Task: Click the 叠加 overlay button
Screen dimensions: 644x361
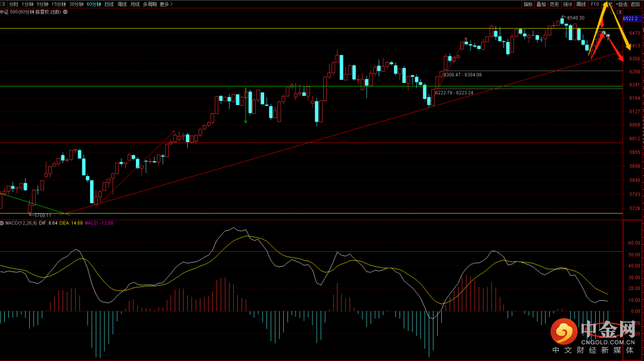Action: tap(541, 4)
